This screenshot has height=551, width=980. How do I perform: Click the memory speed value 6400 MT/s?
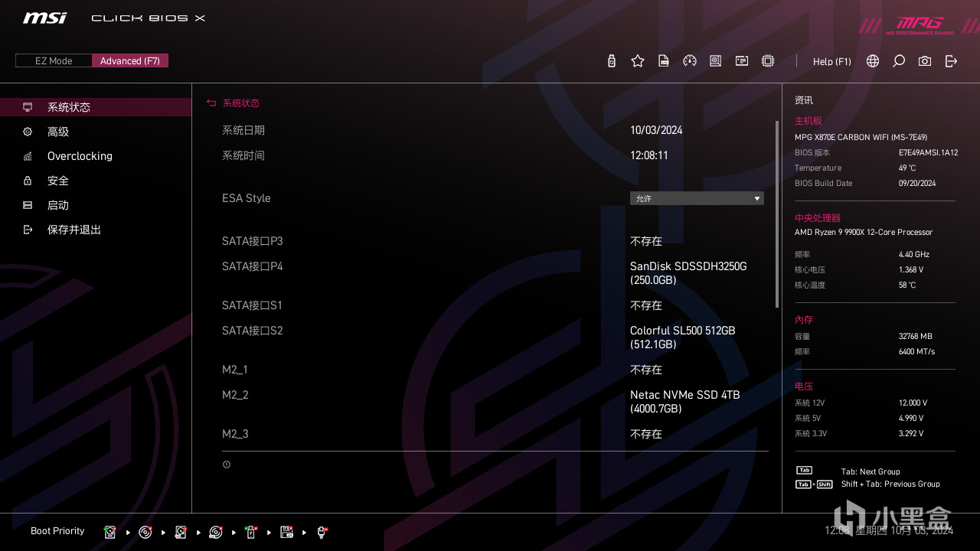[x=917, y=351]
